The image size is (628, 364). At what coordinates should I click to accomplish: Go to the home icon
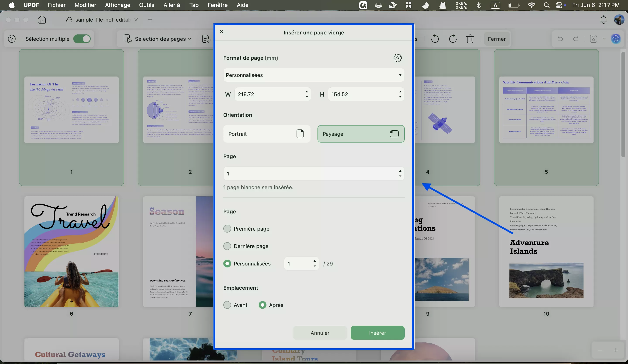[42, 20]
